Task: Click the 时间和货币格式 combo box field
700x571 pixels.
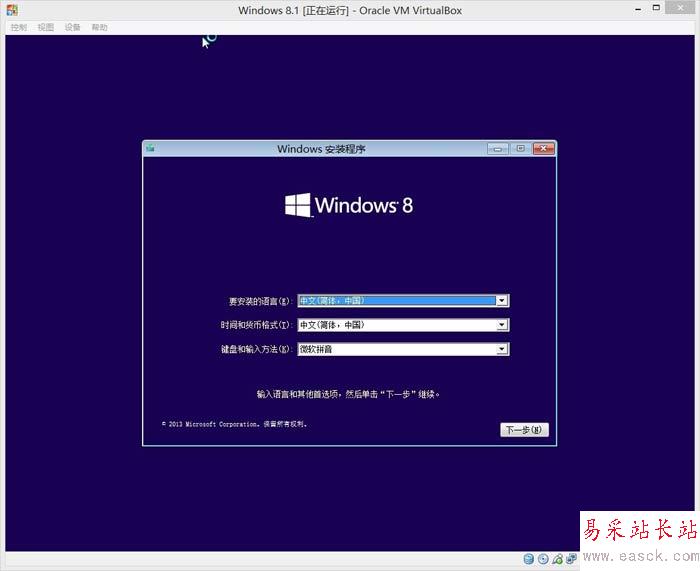Action: (403, 325)
